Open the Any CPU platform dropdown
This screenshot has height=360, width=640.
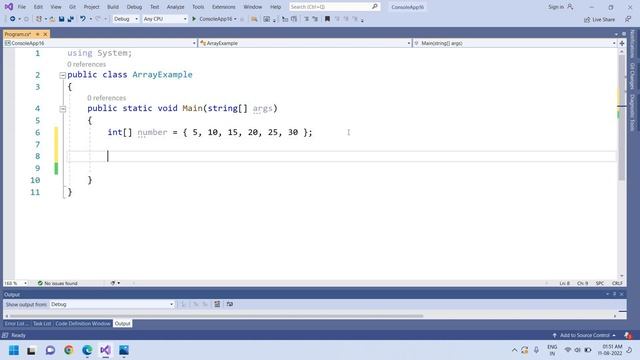(165, 19)
